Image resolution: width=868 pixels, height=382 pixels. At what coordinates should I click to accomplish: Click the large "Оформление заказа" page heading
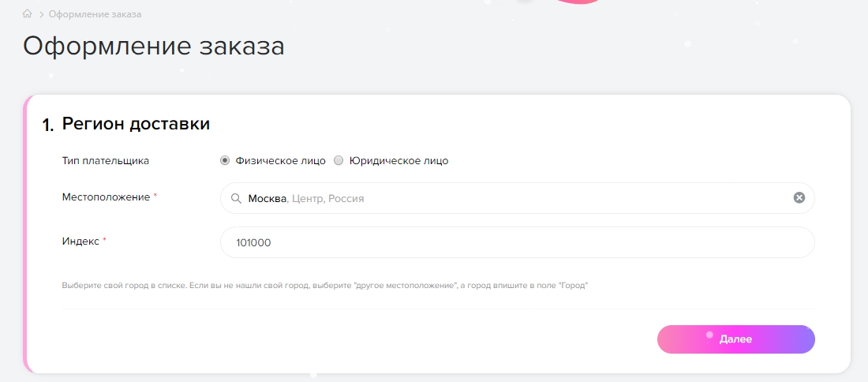tap(153, 46)
